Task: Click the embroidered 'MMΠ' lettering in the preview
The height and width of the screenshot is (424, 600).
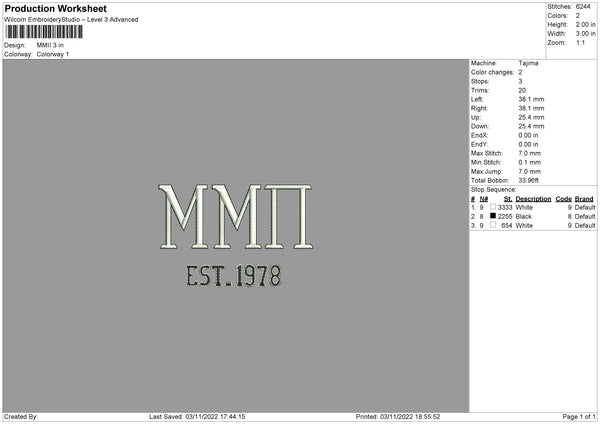Action: point(236,217)
